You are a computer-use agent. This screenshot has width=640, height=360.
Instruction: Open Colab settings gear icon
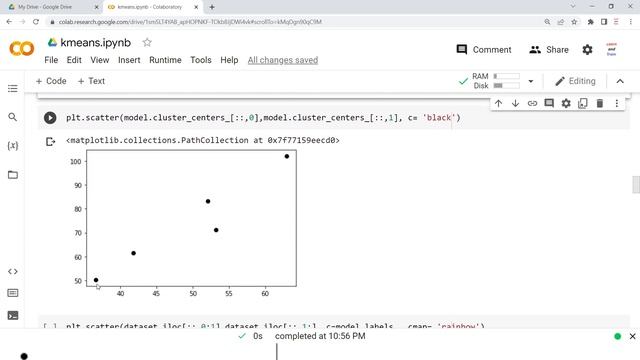[587, 50]
